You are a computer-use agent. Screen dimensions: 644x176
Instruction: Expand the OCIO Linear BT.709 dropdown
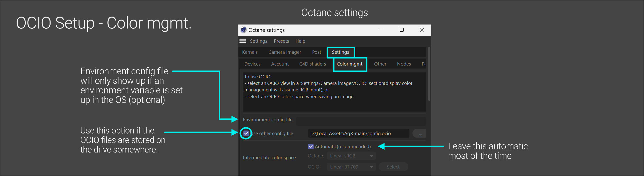(351, 167)
